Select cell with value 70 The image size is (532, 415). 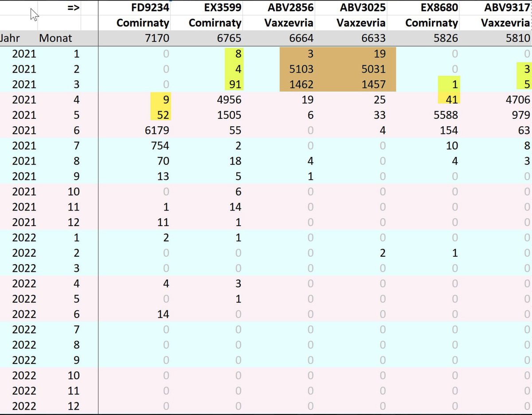click(163, 161)
